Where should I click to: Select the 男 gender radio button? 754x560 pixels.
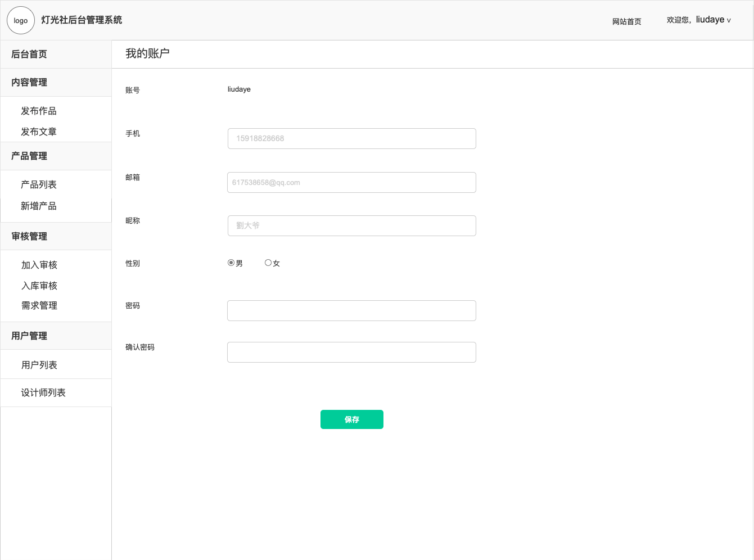pos(231,263)
